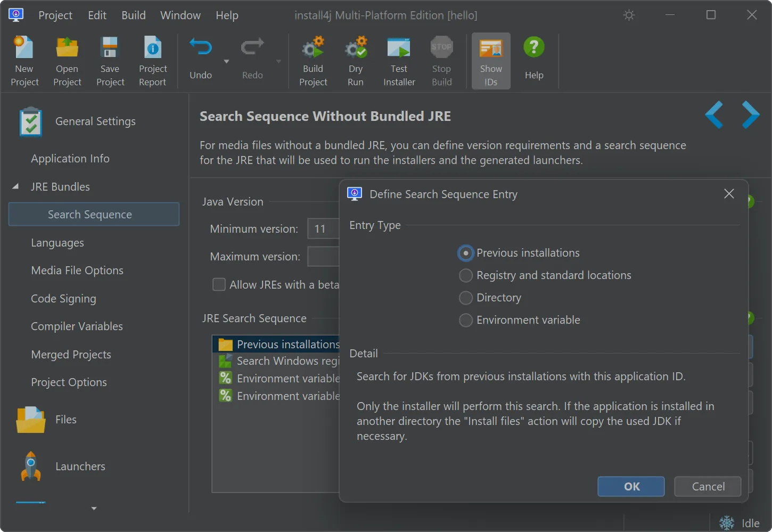
Task: Select Search Sequence in the sidebar
Action: pyautogui.click(x=94, y=214)
